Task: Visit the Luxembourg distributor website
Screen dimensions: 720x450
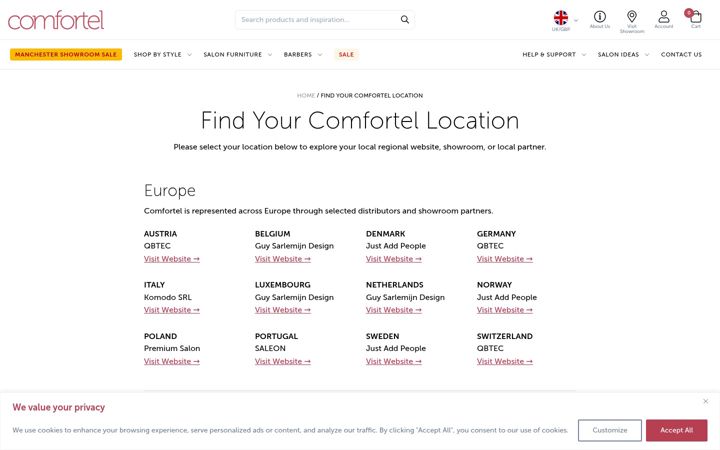Action: [283, 310]
